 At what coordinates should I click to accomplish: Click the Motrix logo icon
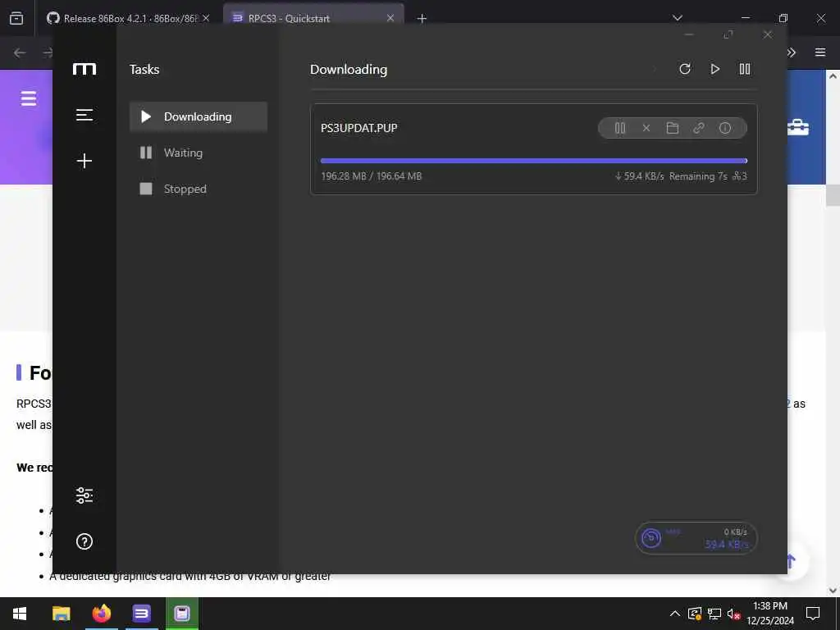pos(84,69)
